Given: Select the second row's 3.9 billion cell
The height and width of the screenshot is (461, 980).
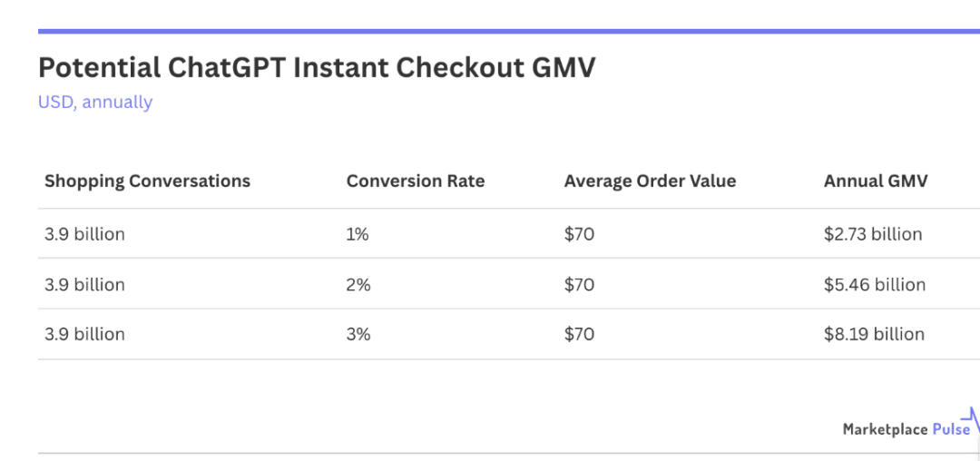Looking at the screenshot, I should tap(84, 285).
